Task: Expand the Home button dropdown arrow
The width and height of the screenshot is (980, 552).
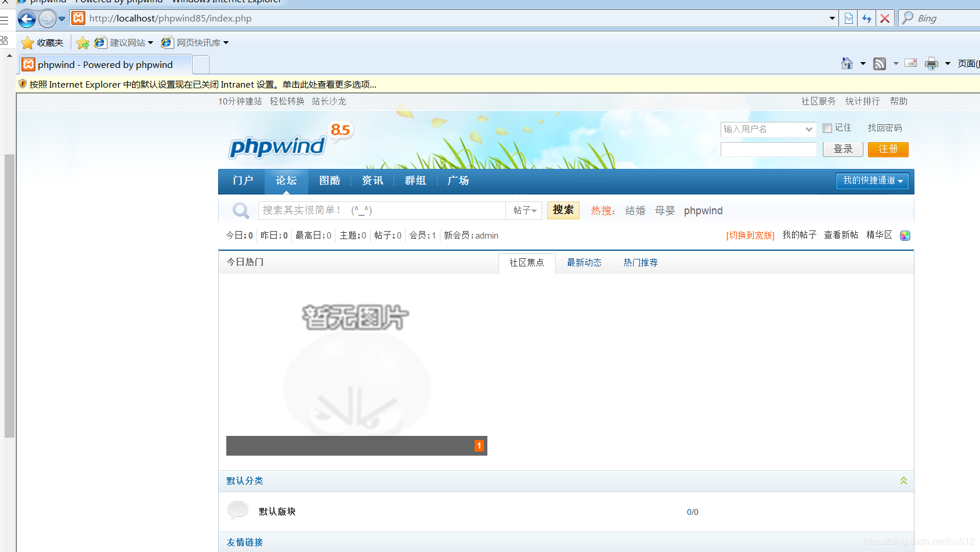Action: tap(863, 63)
